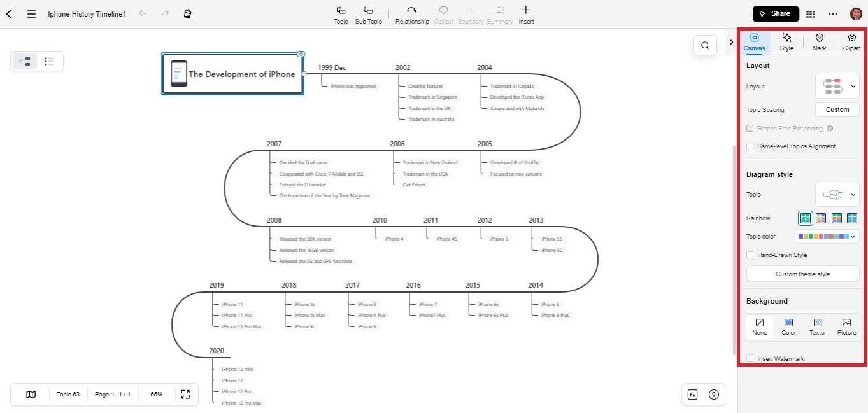Select the third Rainbow style
This screenshot has width=868, height=413.
coord(836,218)
